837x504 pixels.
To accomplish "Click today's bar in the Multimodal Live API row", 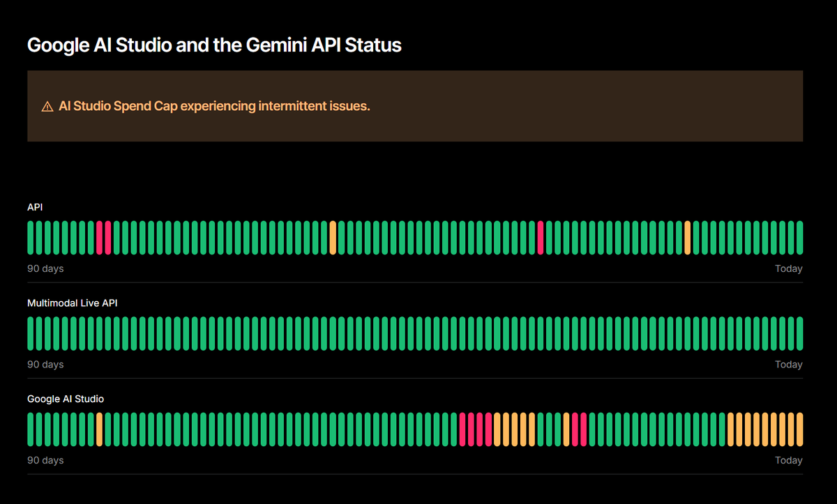I will coord(799,333).
